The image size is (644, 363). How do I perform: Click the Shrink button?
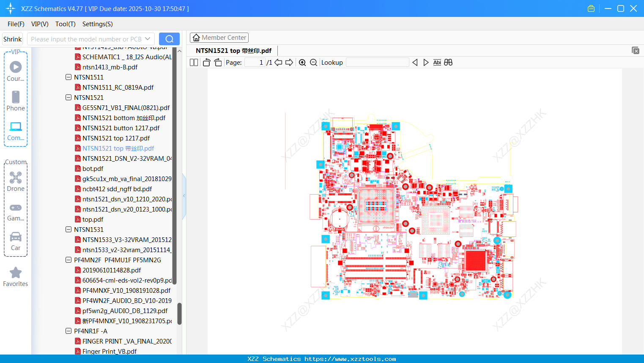(12, 39)
